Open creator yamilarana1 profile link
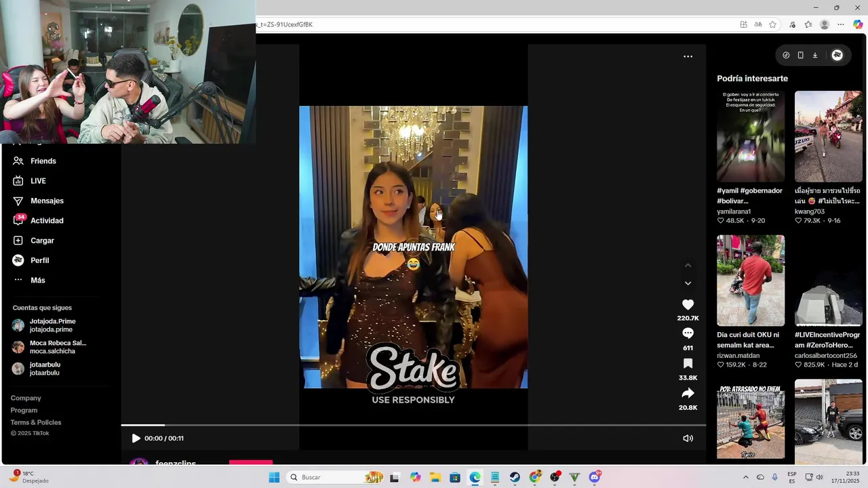Viewport: 868px width, 488px height. point(734,211)
